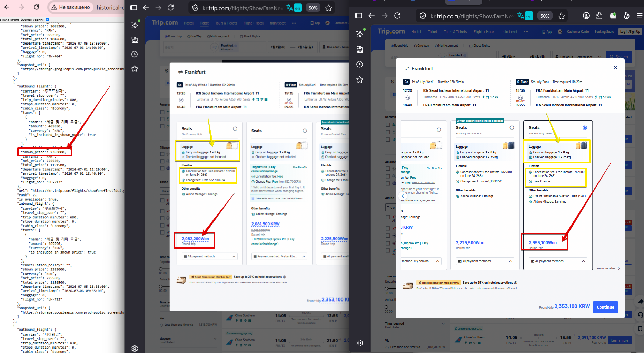The width and height of the screenshot is (644, 353).
Task: Open 'One adult · General seat' dropdown in right window
Action: (x=579, y=57)
